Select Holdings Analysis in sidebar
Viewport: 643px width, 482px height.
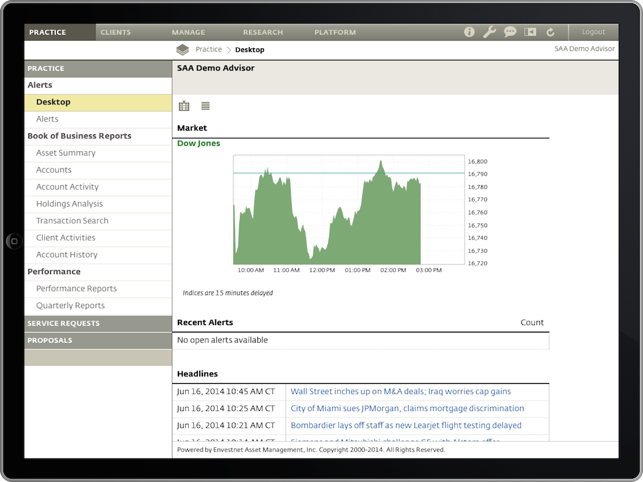pyautogui.click(x=69, y=204)
